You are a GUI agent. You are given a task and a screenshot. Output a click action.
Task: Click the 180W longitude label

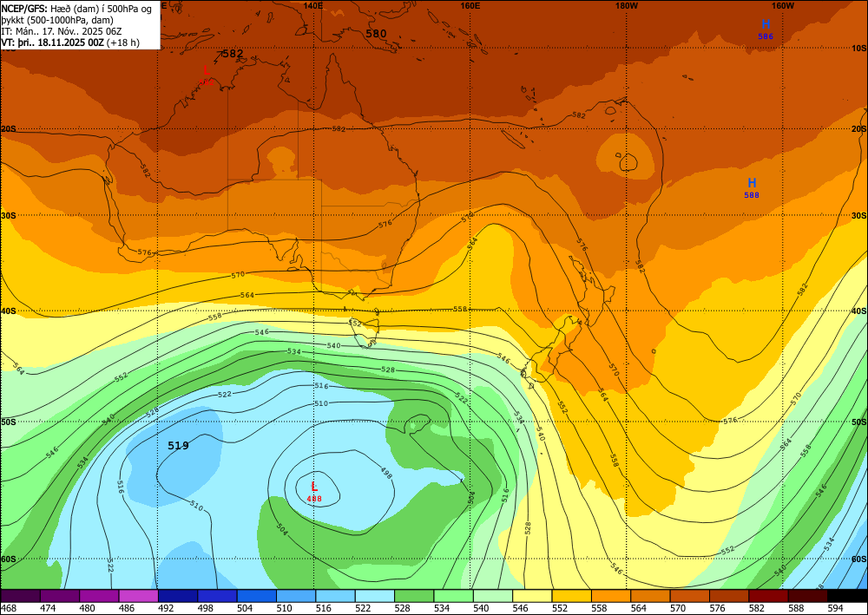click(627, 5)
